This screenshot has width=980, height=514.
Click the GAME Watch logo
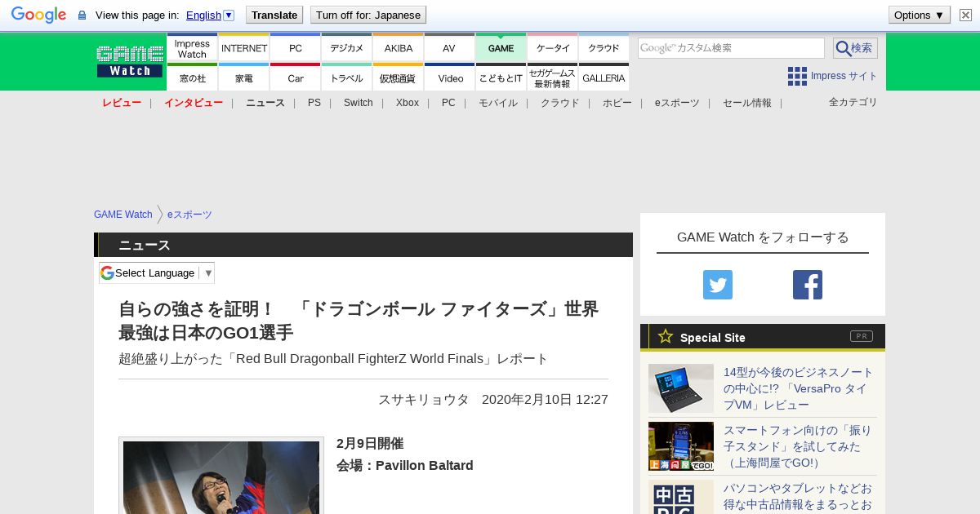point(130,61)
